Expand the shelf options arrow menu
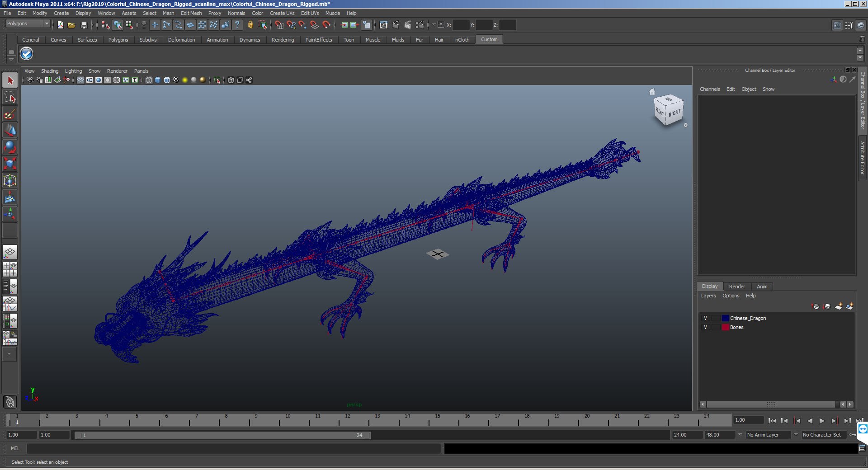 (11, 59)
